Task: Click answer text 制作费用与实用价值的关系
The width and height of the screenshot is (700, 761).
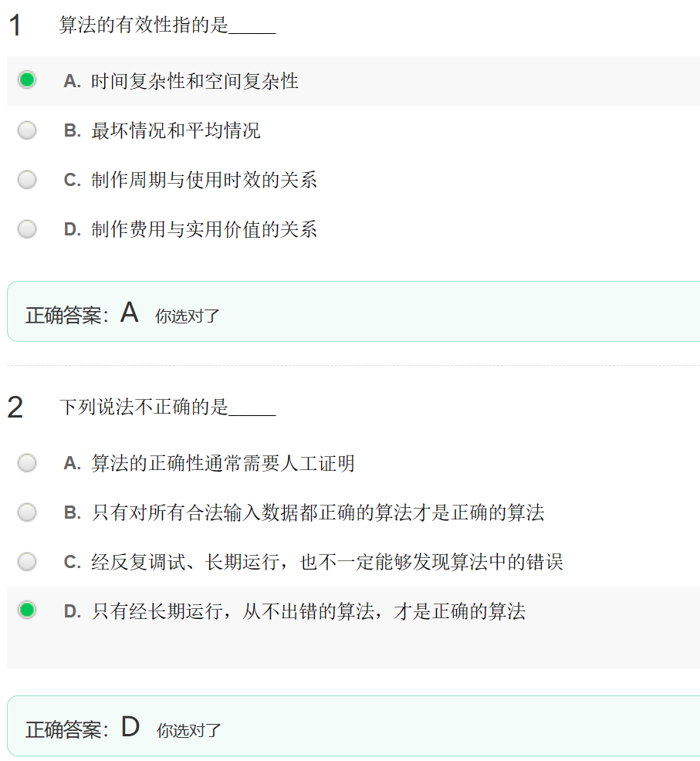Action: [x=204, y=229]
